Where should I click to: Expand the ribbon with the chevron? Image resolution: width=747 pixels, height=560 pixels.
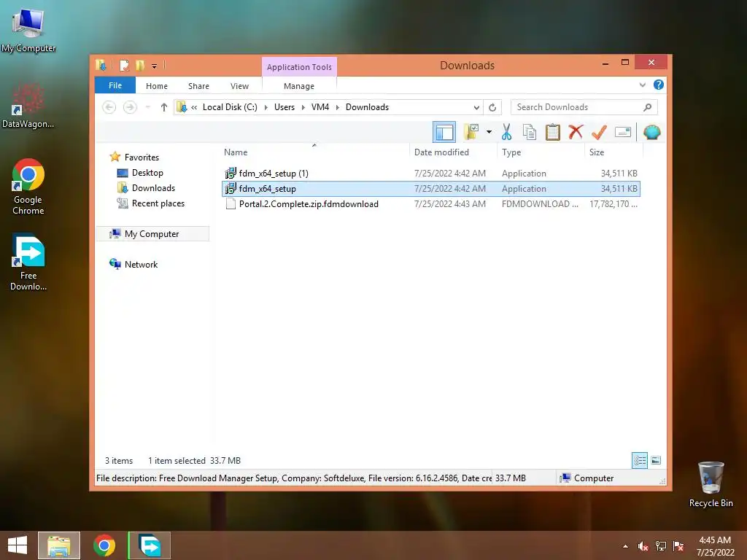(x=642, y=85)
